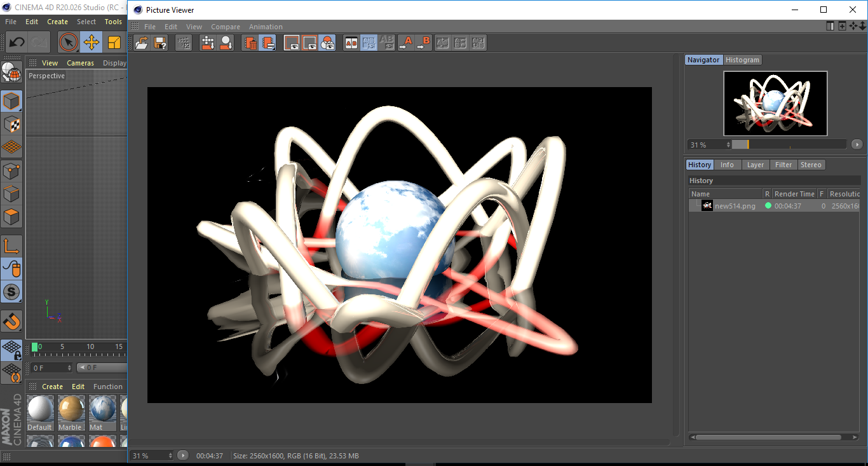Toggle the highlighted orange document list icon
The width and height of the screenshot is (868, 466).
[x=268, y=43]
